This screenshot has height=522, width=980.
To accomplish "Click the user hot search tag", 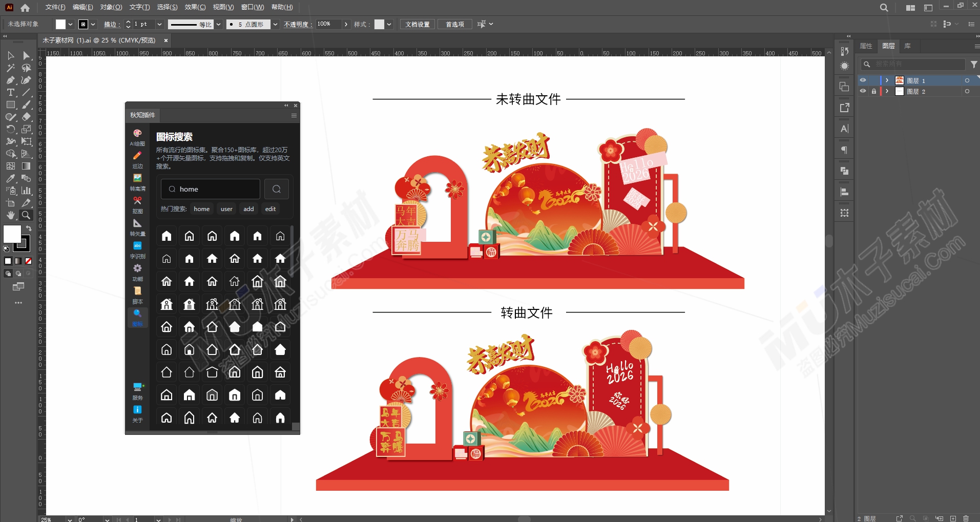I will pos(226,209).
